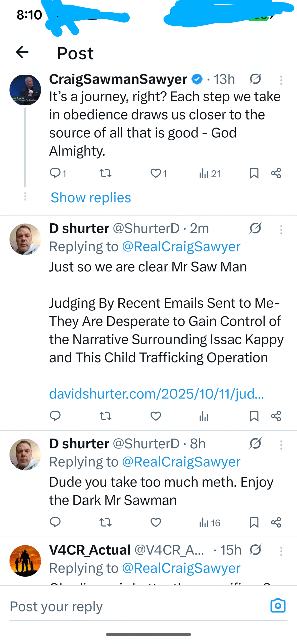Tap the back arrow in header
This screenshot has width=297, height=644.
click(22, 52)
